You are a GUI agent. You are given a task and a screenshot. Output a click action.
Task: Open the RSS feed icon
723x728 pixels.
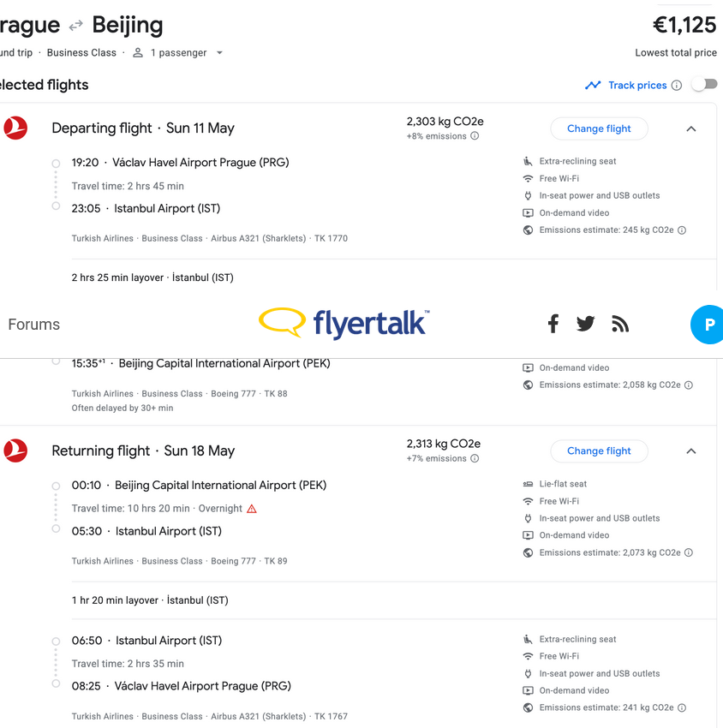click(620, 324)
